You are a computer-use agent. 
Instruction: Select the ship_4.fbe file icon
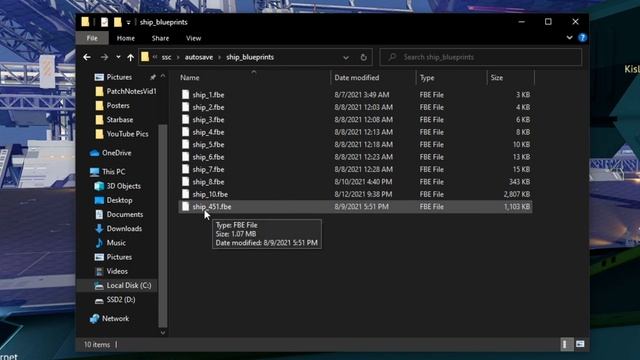186,132
